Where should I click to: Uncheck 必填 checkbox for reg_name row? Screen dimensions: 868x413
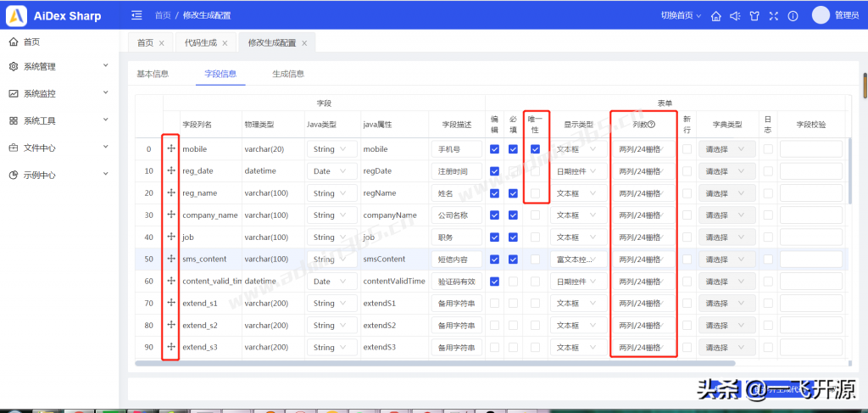pyautogui.click(x=513, y=193)
